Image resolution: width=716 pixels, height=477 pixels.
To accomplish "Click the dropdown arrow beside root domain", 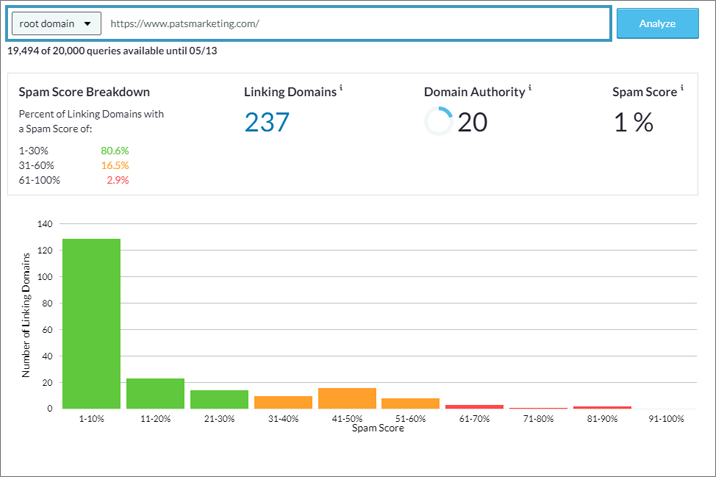I will (x=87, y=23).
